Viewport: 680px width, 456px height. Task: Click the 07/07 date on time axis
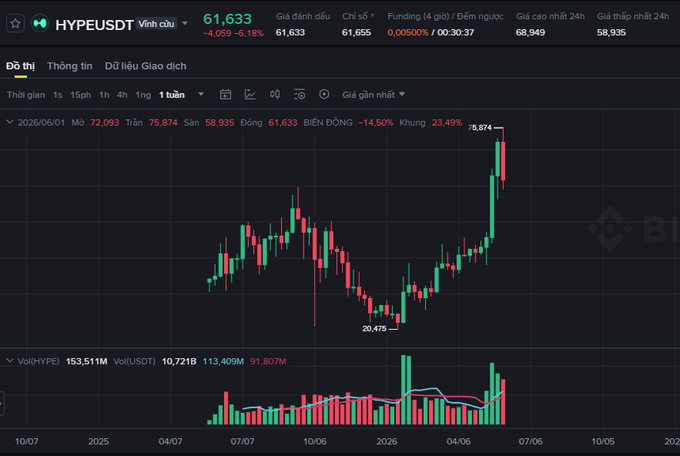pyautogui.click(x=242, y=441)
